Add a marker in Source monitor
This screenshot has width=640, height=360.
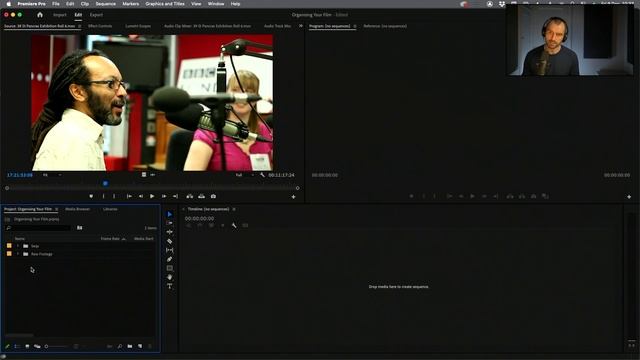click(91, 196)
